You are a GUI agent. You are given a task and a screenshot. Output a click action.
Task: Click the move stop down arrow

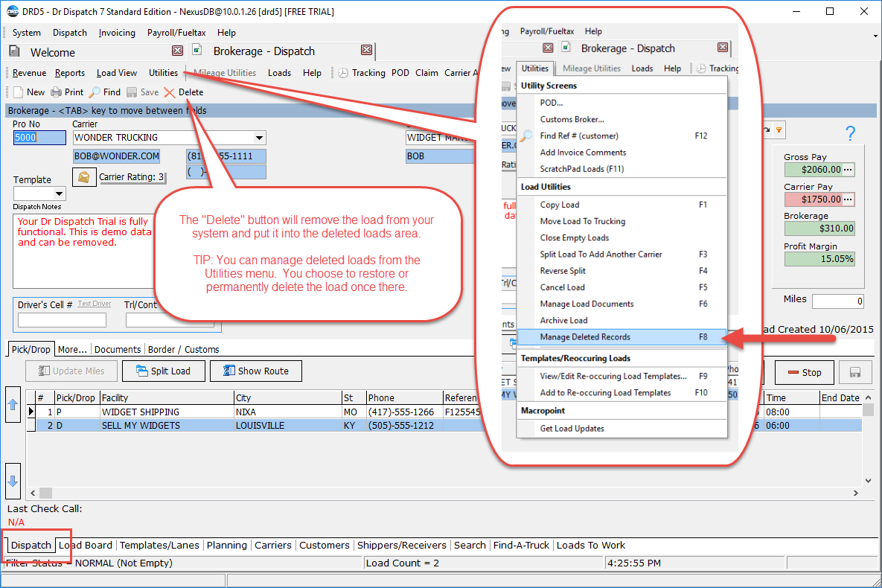tap(13, 481)
